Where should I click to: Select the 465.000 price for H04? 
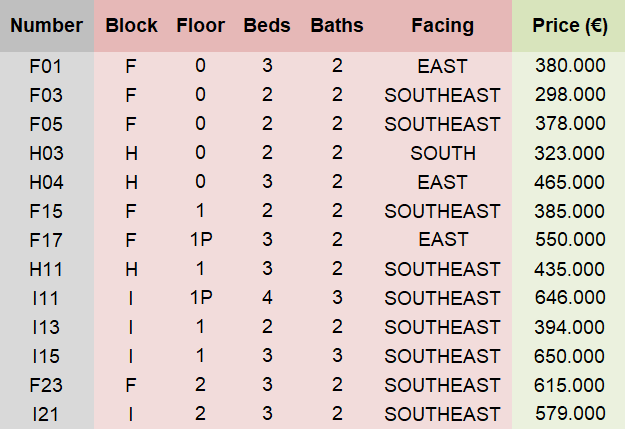pyautogui.click(x=570, y=183)
